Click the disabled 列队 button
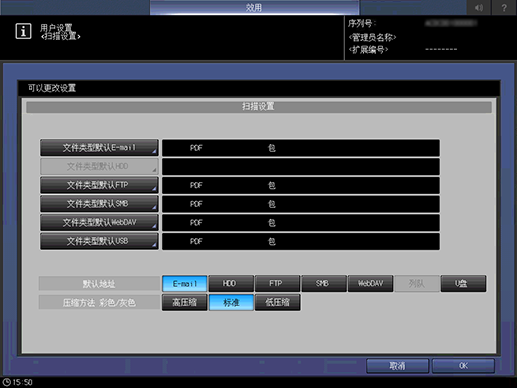517x388 pixels. [417, 284]
